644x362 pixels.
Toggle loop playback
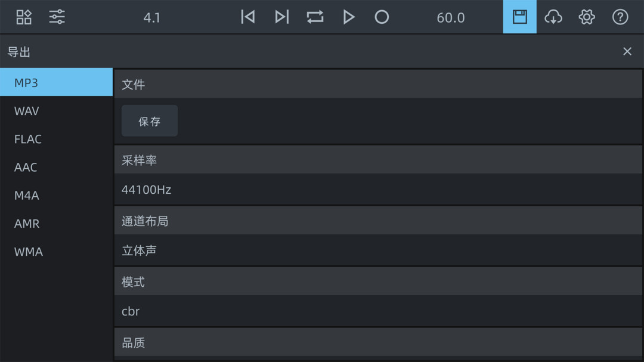pyautogui.click(x=315, y=17)
